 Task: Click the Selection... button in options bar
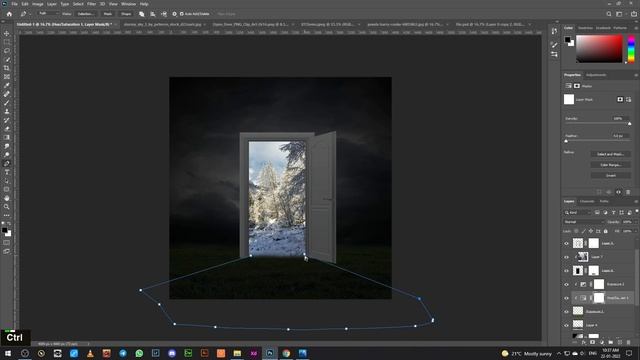pyautogui.click(x=85, y=14)
